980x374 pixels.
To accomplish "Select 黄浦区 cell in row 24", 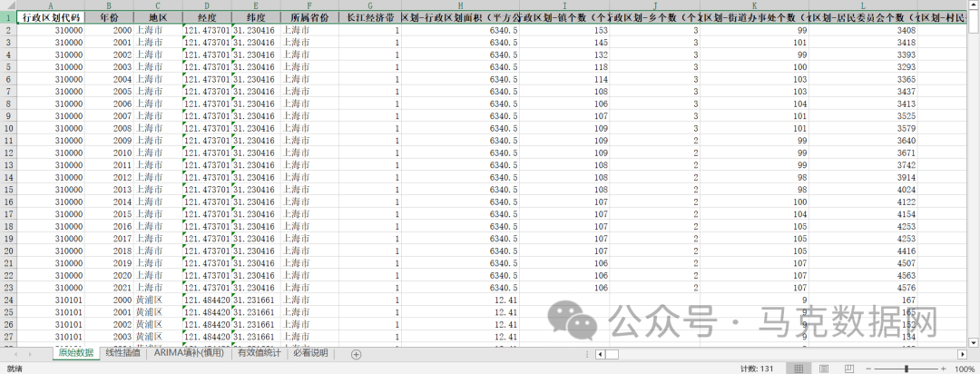I will point(158,300).
